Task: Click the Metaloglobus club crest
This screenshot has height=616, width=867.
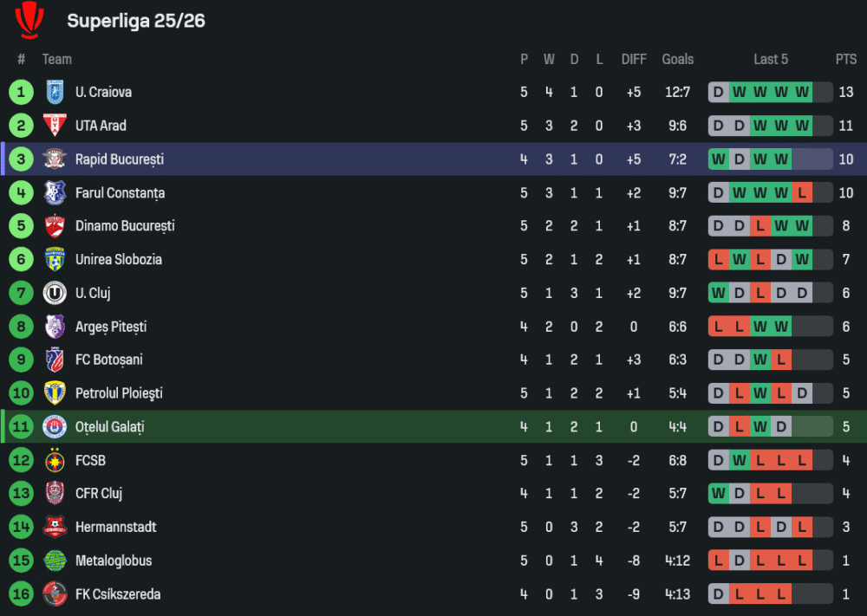Action: (55, 561)
